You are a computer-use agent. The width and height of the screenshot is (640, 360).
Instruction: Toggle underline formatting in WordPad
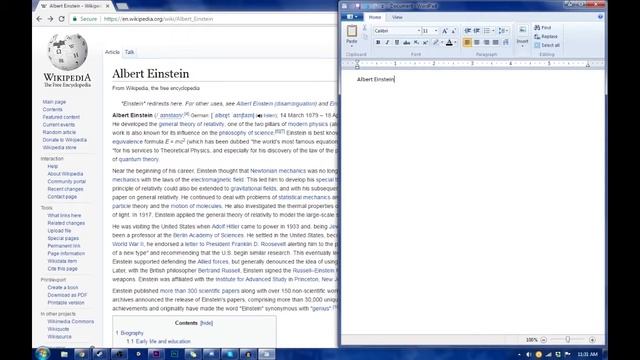[x=396, y=42]
